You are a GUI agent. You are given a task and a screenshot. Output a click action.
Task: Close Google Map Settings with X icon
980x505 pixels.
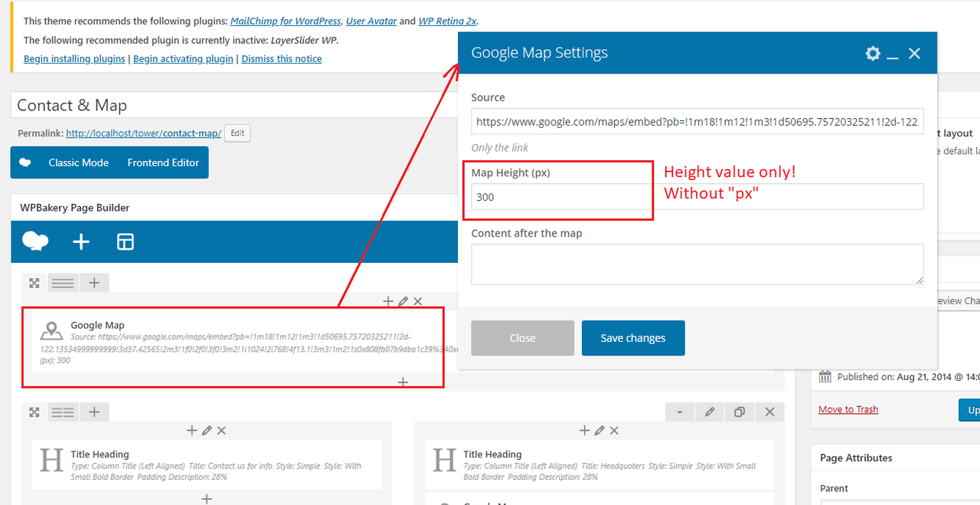point(914,53)
